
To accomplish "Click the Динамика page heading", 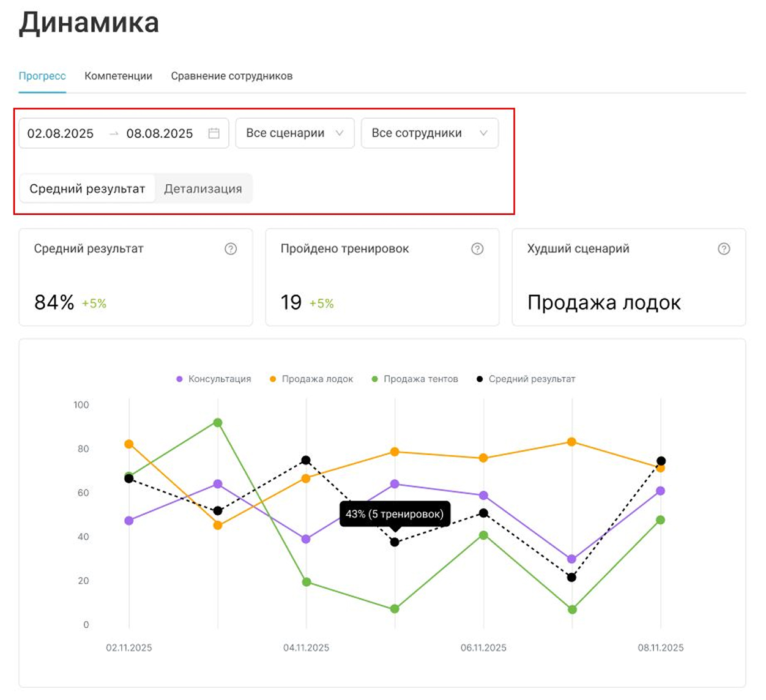I will tap(89, 23).
